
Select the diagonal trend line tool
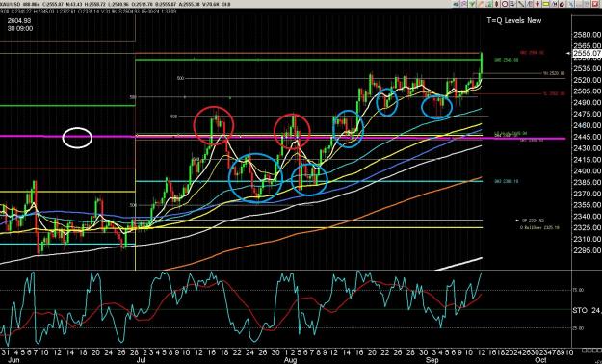coord(521,4)
